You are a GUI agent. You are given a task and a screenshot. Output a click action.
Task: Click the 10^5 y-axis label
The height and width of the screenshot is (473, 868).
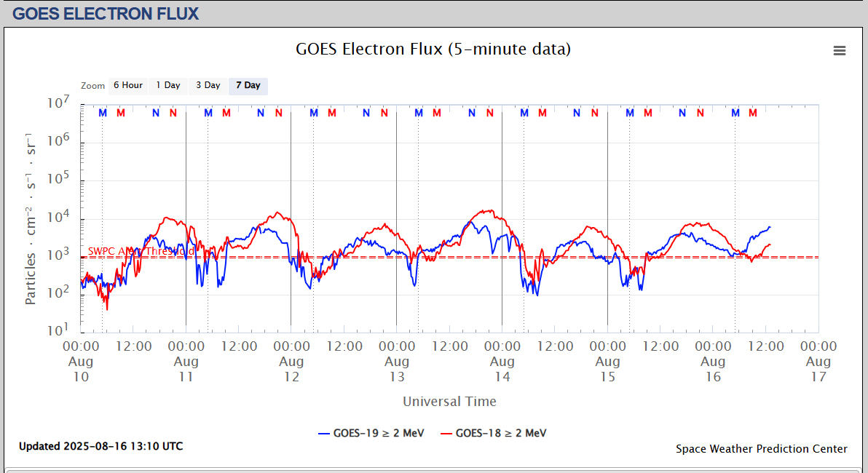pos(58,179)
